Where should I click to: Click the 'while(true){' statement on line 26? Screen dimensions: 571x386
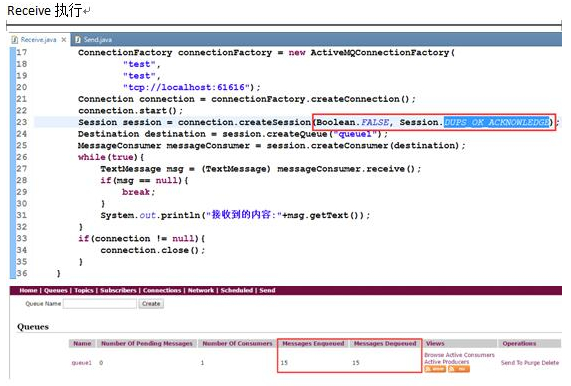point(111,157)
